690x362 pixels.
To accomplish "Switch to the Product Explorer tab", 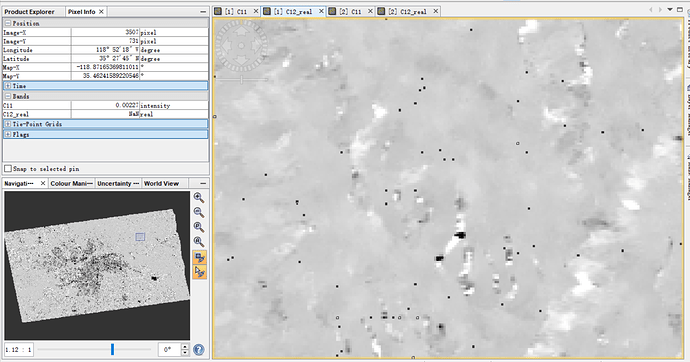I will [29, 12].
